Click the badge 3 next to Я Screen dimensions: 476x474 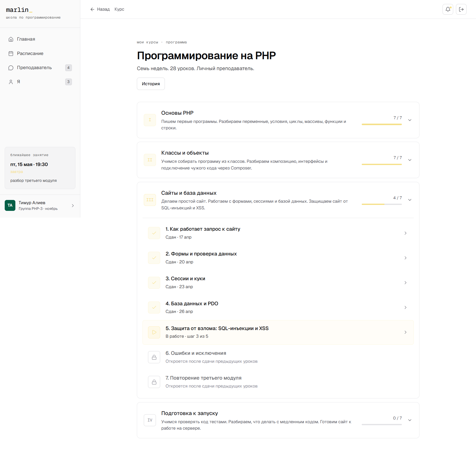click(68, 82)
